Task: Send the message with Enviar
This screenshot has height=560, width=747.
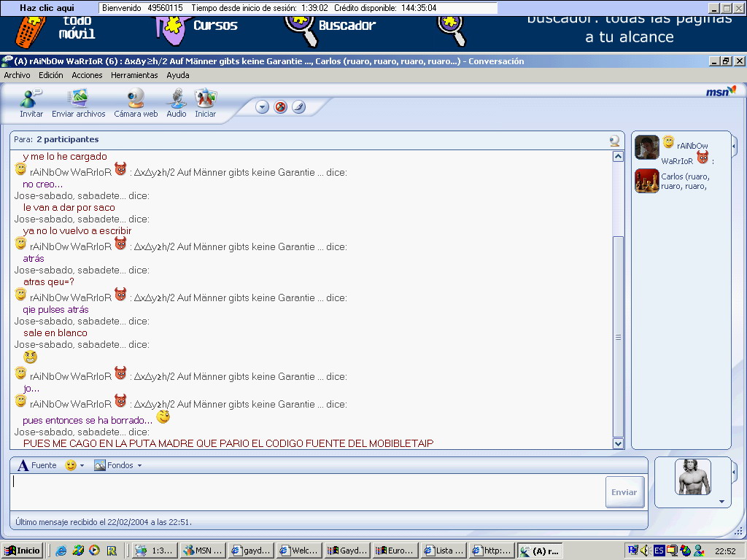Action: pos(624,492)
